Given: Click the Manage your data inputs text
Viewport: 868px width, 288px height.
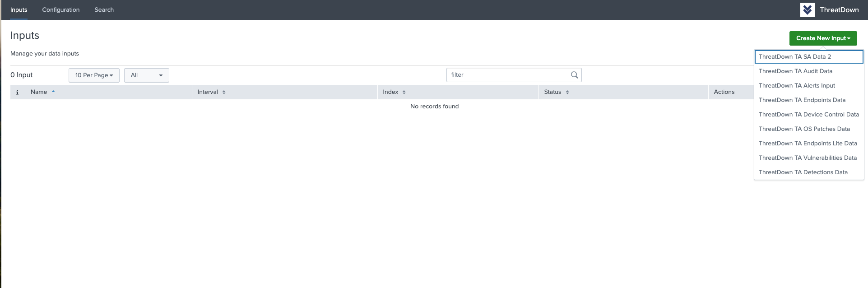Looking at the screenshot, I should pos(45,54).
